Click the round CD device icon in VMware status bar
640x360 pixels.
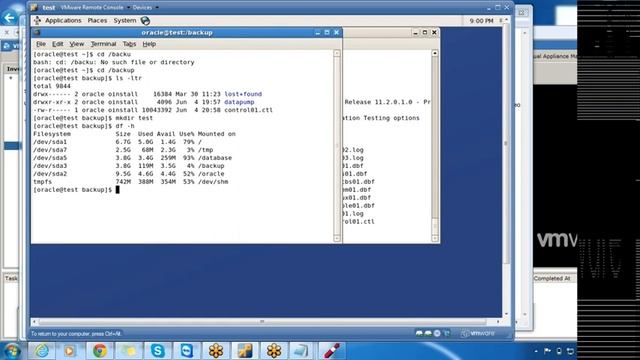pyautogui.click(x=437, y=333)
